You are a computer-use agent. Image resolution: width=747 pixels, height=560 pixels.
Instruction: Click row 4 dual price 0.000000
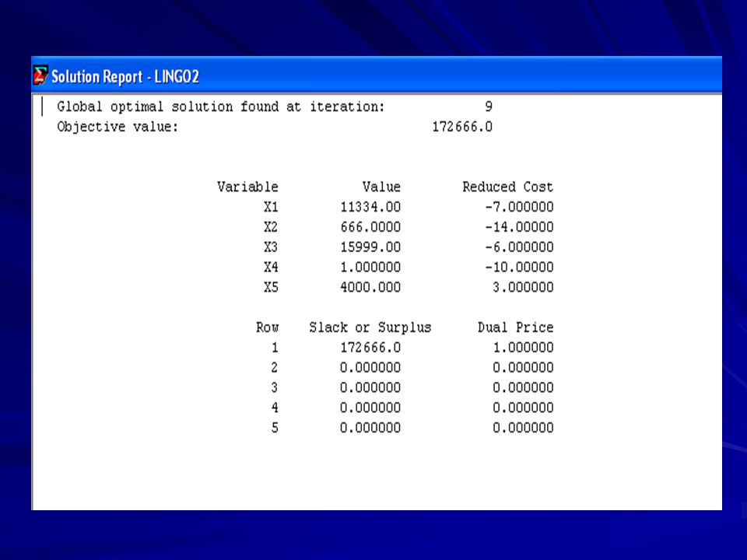coord(523,408)
